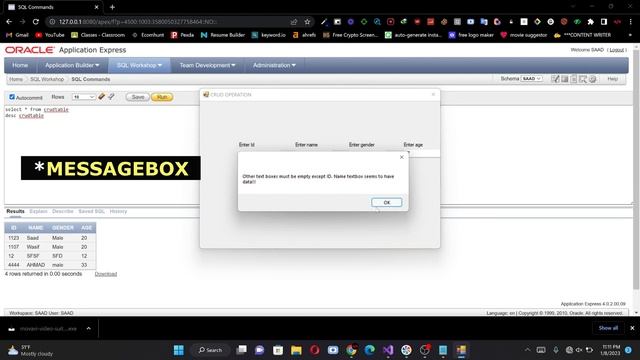The width and height of the screenshot is (640, 360).
Task: Open the Resume Builder bookmark
Action: [223, 35]
